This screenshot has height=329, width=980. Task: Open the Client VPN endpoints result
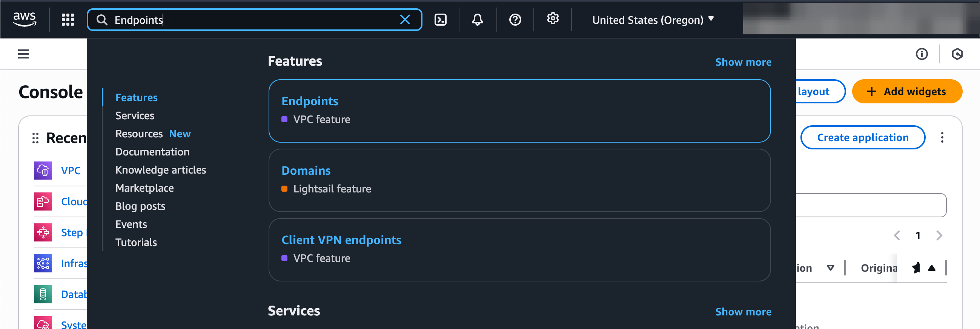pyautogui.click(x=519, y=250)
